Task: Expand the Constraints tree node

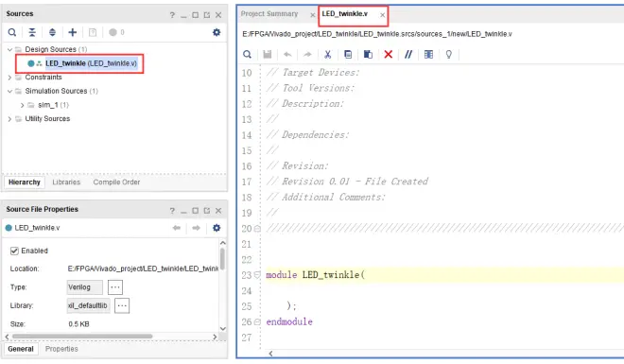Action: pos(10,78)
